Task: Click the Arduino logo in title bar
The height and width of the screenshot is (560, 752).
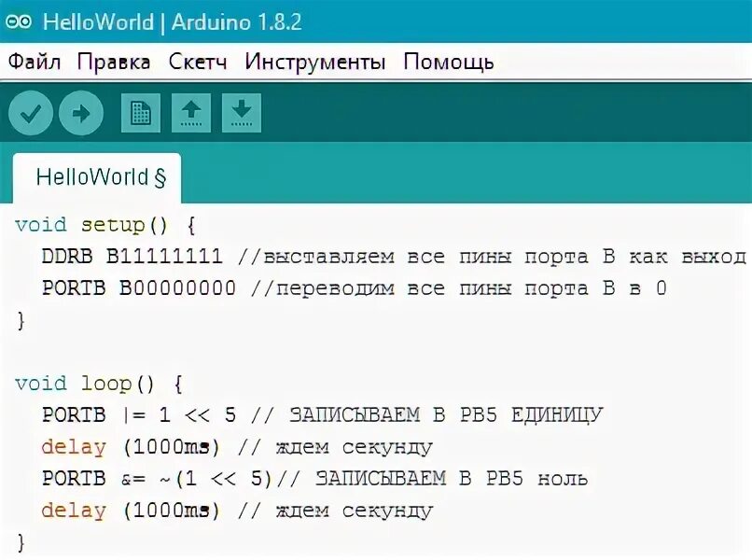Action: [19, 21]
